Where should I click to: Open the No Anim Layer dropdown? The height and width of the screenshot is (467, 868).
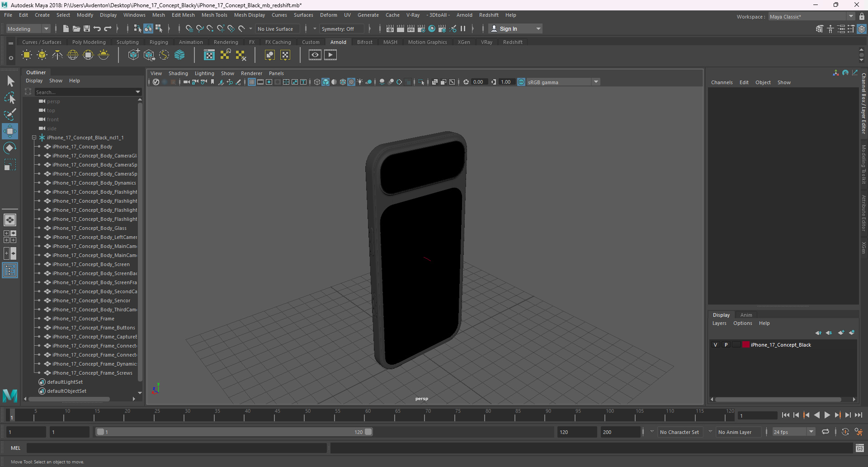pos(710,432)
